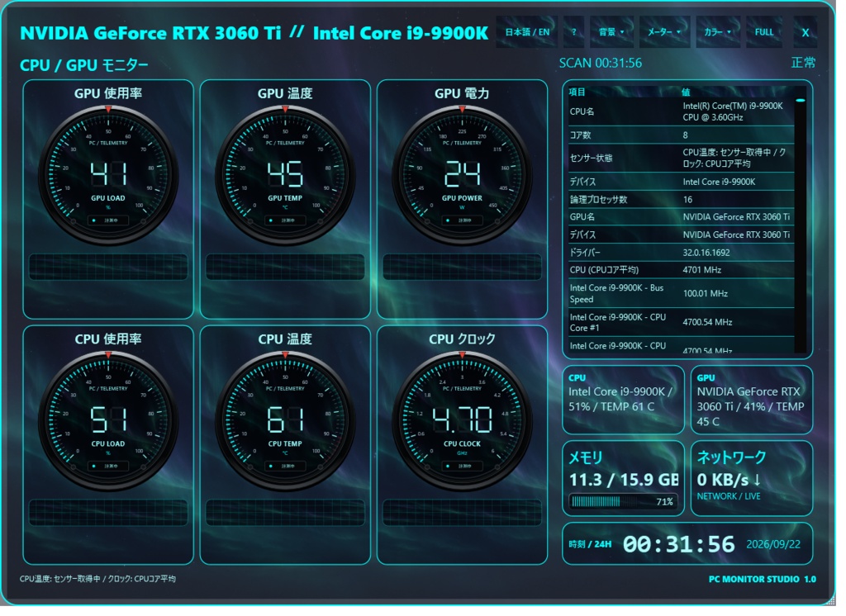Click the title NVIDIA GeForce RTX 3060 Ti
The width and height of the screenshot is (846, 616).
click(x=152, y=34)
